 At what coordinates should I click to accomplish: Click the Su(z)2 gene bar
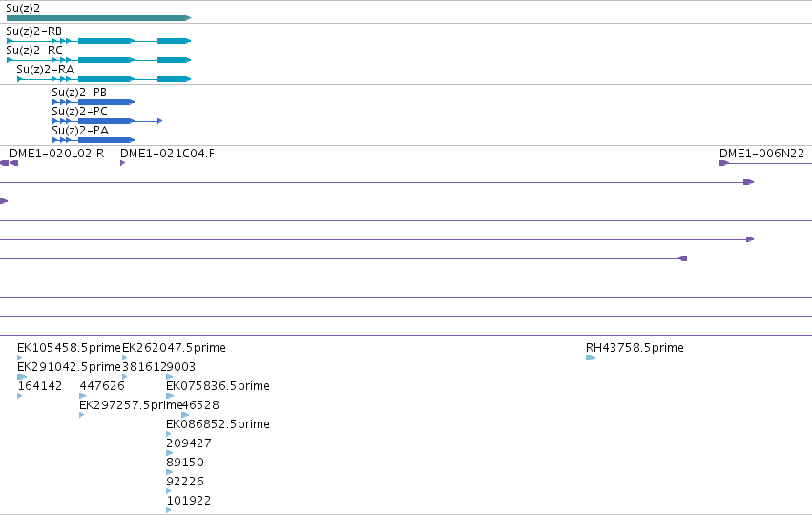[98, 18]
